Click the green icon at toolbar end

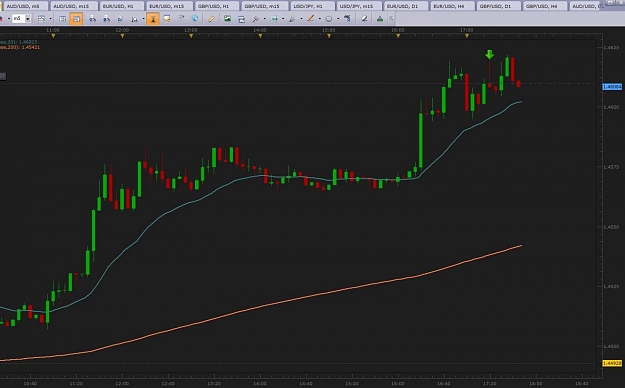tap(380, 18)
